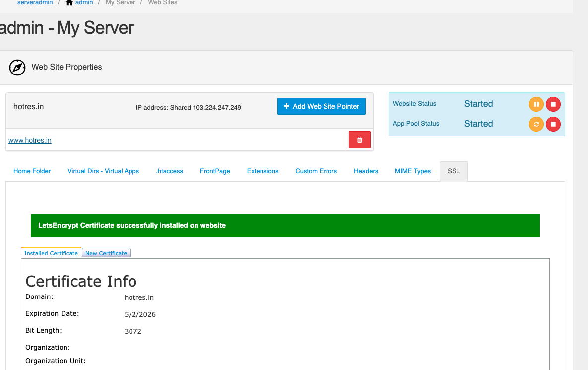Image resolution: width=588 pixels, height=370 pixels.
Task: Open the Custom Errors tab
Action: pos(316,171)
